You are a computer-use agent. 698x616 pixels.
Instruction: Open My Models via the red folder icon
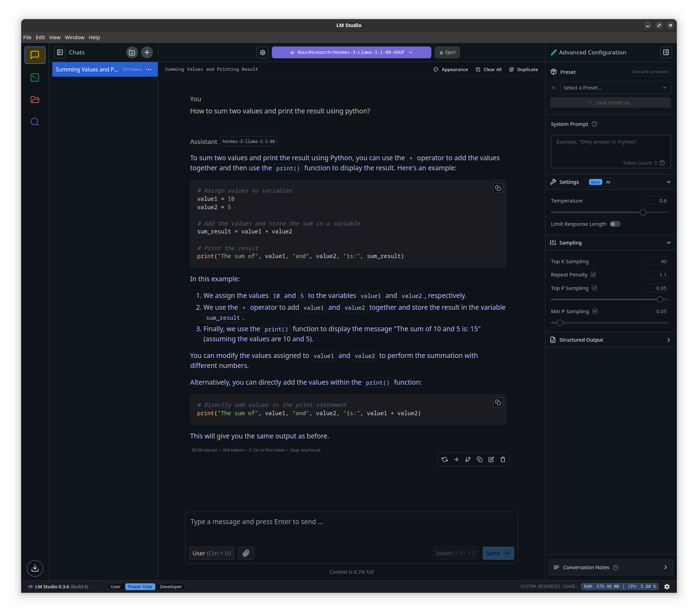coord(35,100)
